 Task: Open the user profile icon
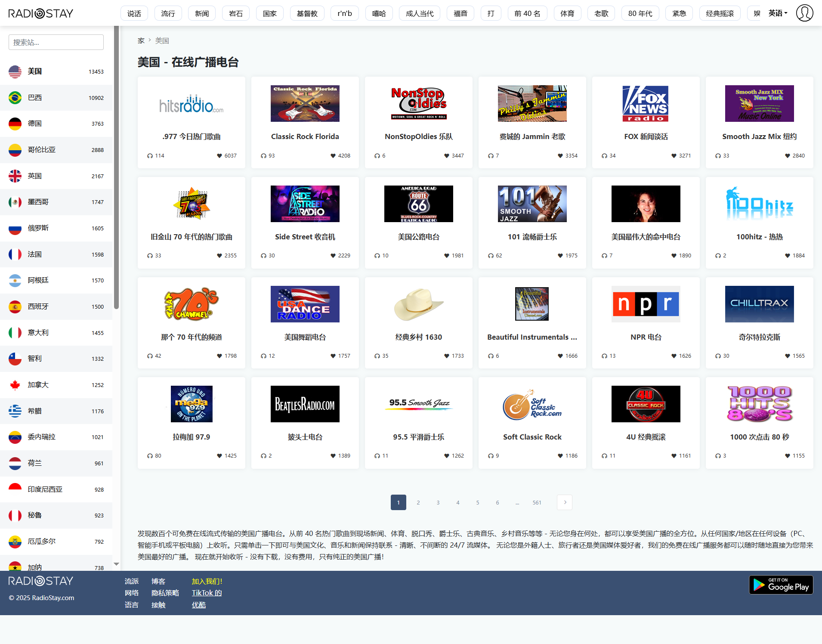tap(804, 13)
